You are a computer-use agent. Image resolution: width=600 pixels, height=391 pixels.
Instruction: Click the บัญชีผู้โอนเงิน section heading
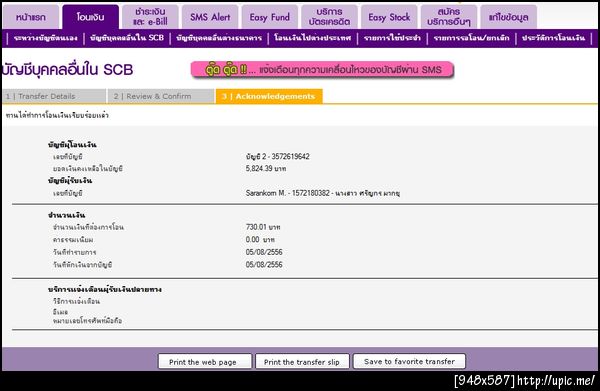click(x=72, y=145)
